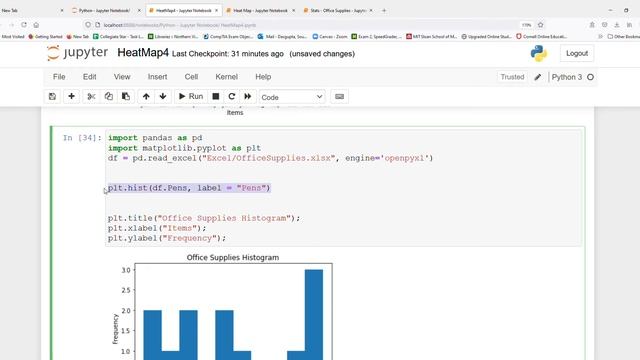
Task: Open the View menu
Action: click(122, 77)
